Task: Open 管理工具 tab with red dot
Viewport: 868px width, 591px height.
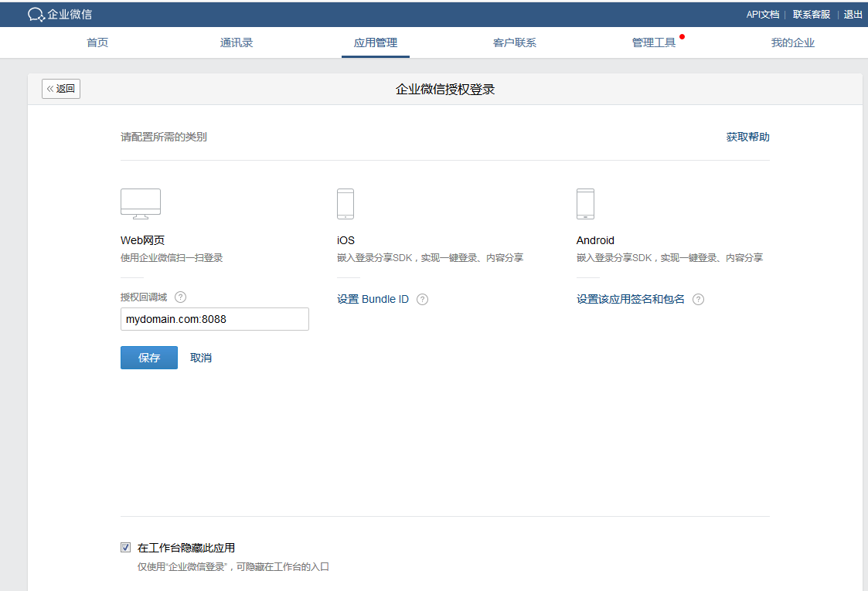Action: 654,42
